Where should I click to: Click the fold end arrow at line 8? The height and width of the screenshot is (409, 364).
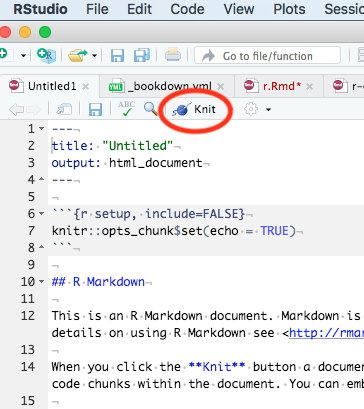coord(41,247)
